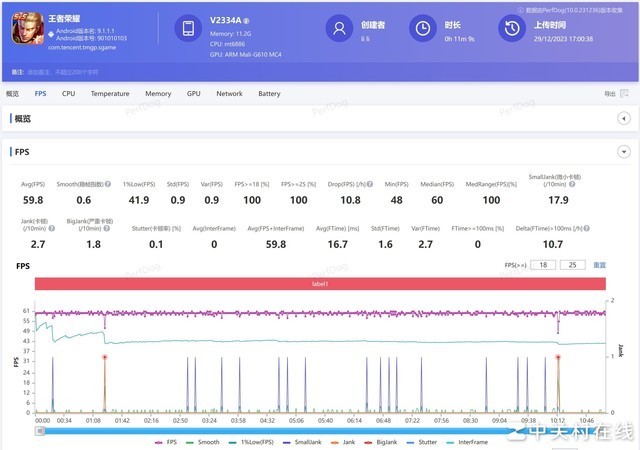Click the blue timeline range slider
The width and height of the screenshot is (640, 450).
pyautogui.click(x=320, y=430)
